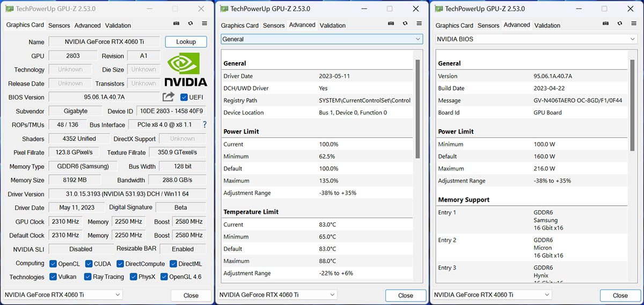This screenshot has width=644, height=305.
Task: Open the GPU selector dropdown in left window
Action: click(63, 295)
